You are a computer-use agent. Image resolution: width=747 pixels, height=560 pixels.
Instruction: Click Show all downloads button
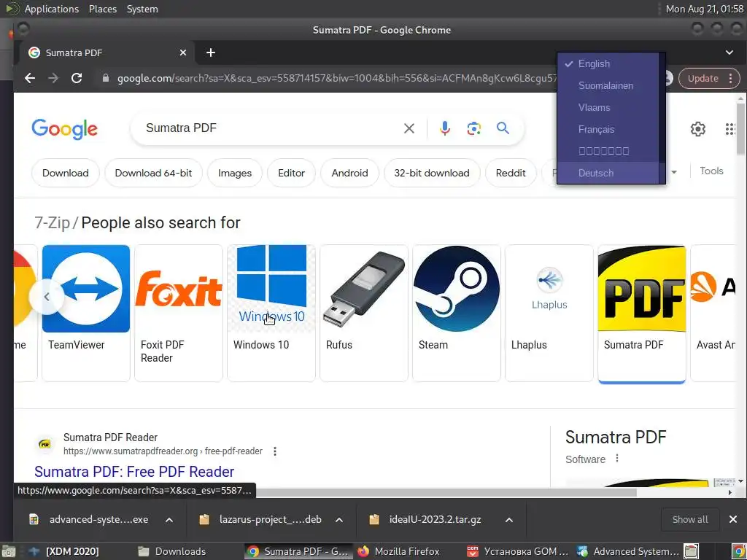click(x=690, y=519)
